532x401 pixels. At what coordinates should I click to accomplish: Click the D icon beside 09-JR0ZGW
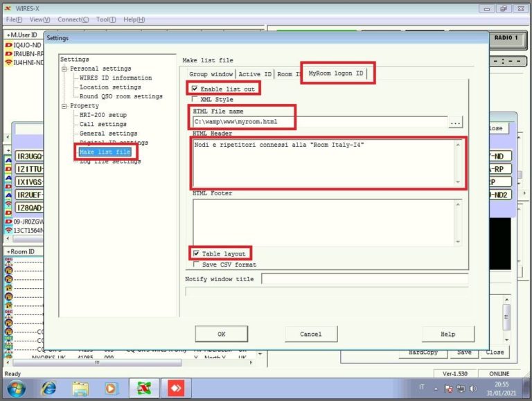[8, 222]
